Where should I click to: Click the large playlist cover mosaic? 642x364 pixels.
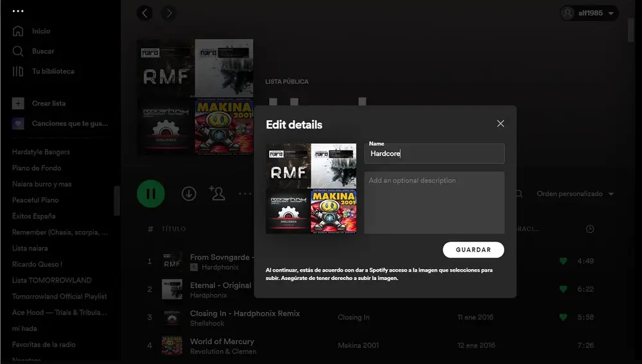(195, 97)
